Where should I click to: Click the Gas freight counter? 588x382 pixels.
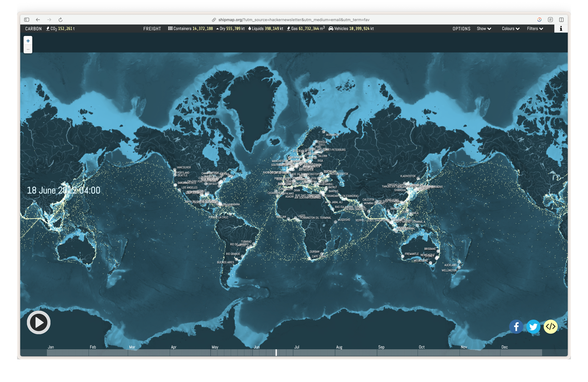(306, 29)
